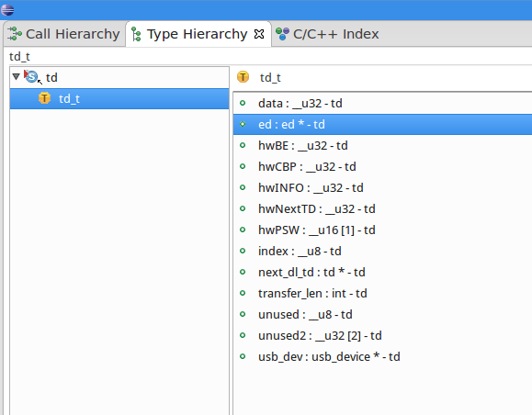Click the struct icon beside td
The image size is (532, 415).
coord(31,76)
